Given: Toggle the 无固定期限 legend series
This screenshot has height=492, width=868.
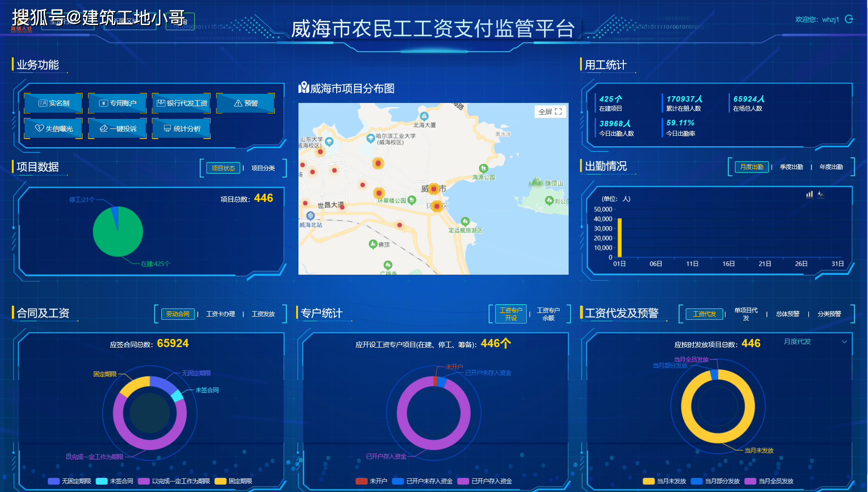Looking at the screenshot, I should click(x=69, y=481).
